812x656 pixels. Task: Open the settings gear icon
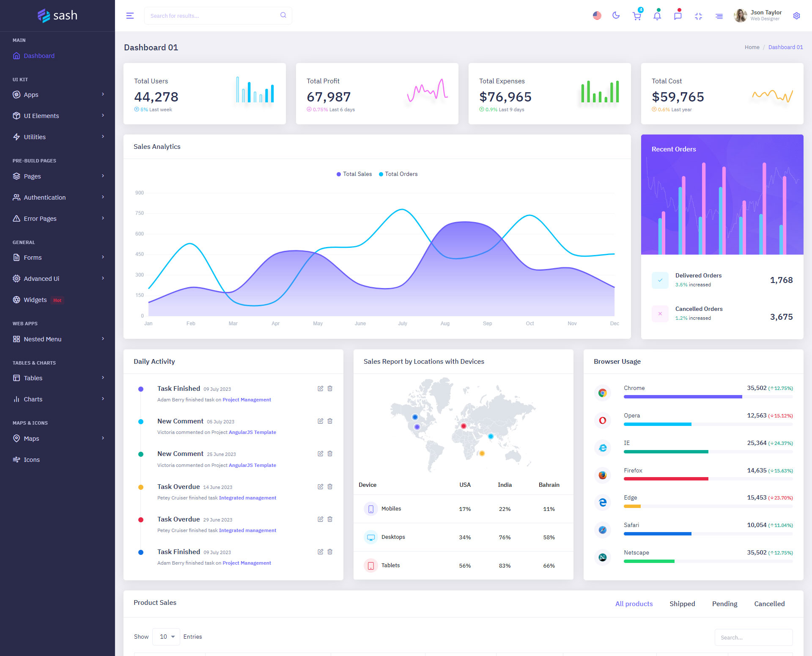coord(796,16)
